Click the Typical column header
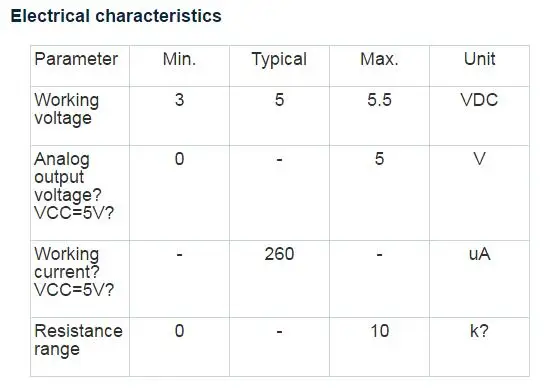 (279, 60)
